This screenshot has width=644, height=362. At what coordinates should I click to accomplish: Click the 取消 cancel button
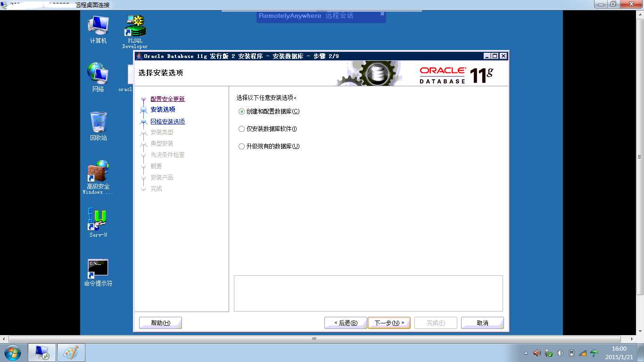pos(482,323)
